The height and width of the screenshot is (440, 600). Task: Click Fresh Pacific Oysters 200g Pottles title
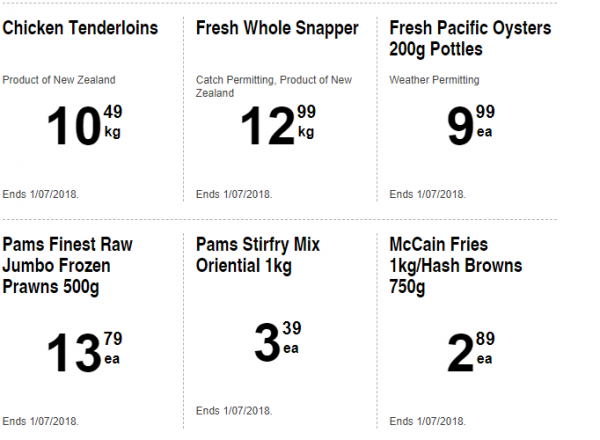point(470,39)
